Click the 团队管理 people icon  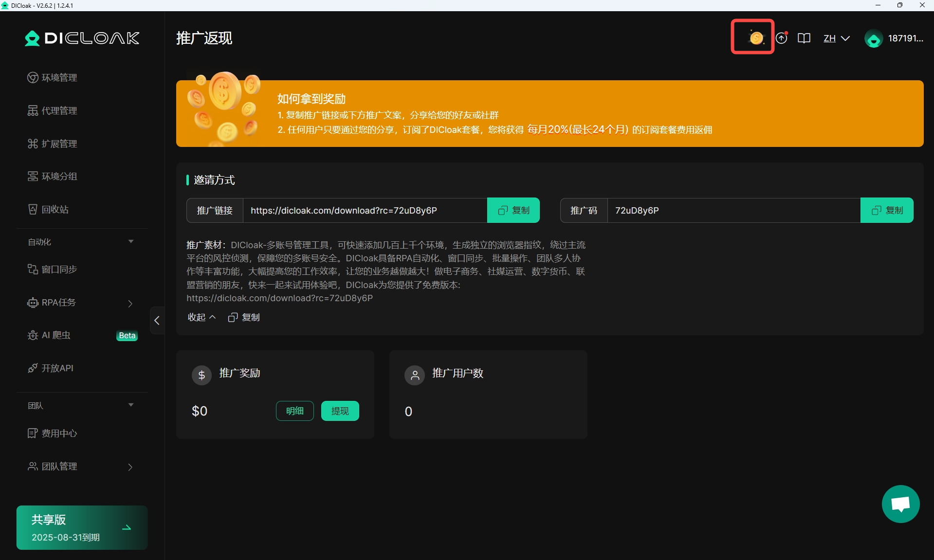(33, 466)
